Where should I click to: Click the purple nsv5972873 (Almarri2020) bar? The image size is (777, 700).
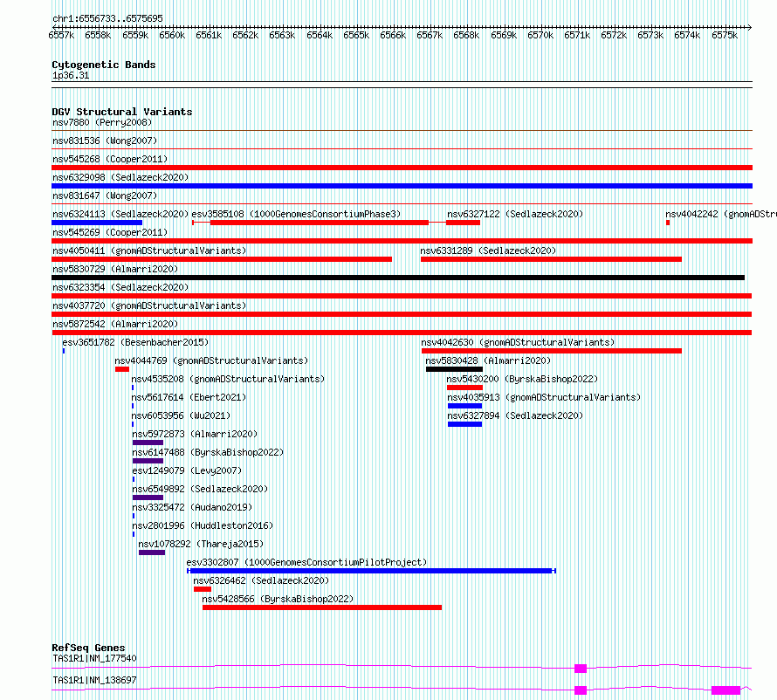[148, 443]
